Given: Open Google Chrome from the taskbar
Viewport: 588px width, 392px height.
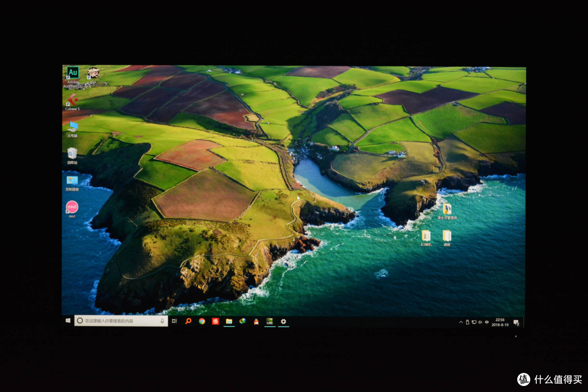Looking at the screenshot, I should pos(202,321).
